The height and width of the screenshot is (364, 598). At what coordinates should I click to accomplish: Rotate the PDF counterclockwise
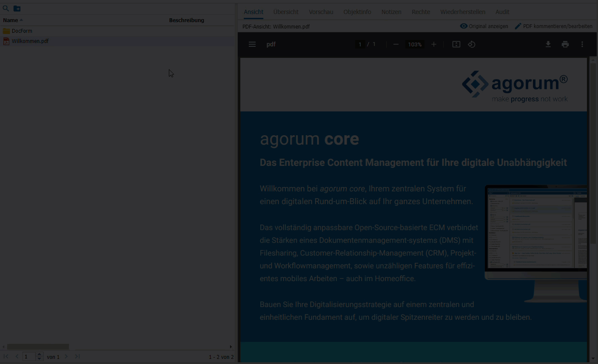[x=472, y=44]
